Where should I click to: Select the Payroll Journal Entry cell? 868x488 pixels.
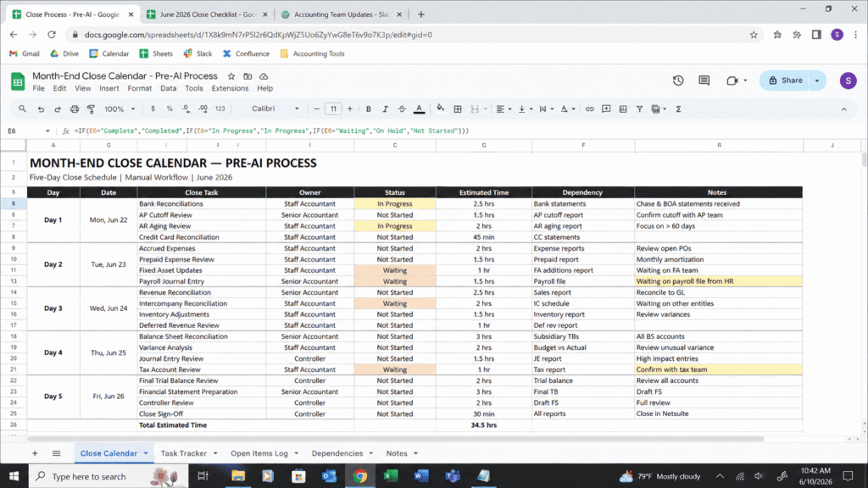click(x=202, y=281)
